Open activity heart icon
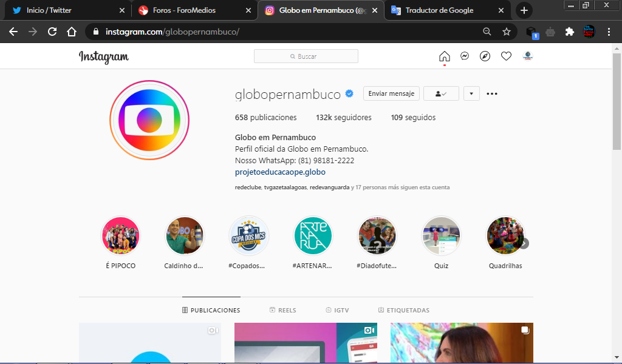Screen dimensions: 622x364 click(x=506, y=56)
